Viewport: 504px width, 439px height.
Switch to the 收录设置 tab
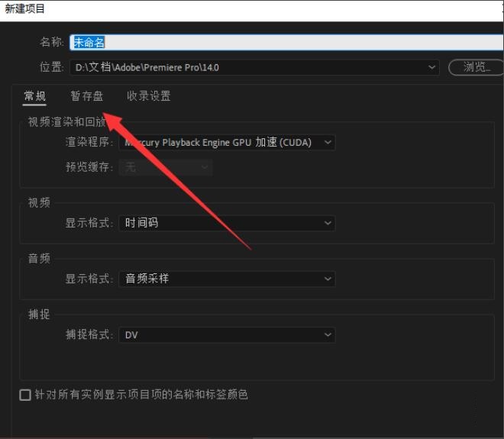click(148, 96)
